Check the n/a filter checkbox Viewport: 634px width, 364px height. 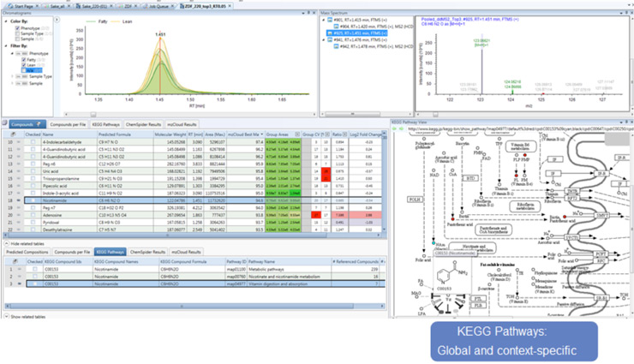tap(24, 70)
